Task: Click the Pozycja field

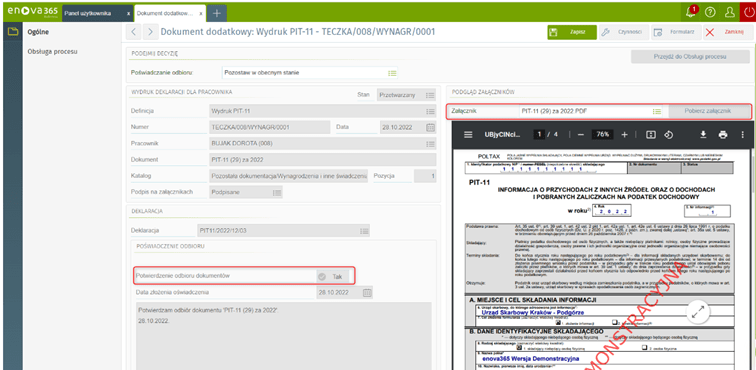Action: tap(425, 176)
